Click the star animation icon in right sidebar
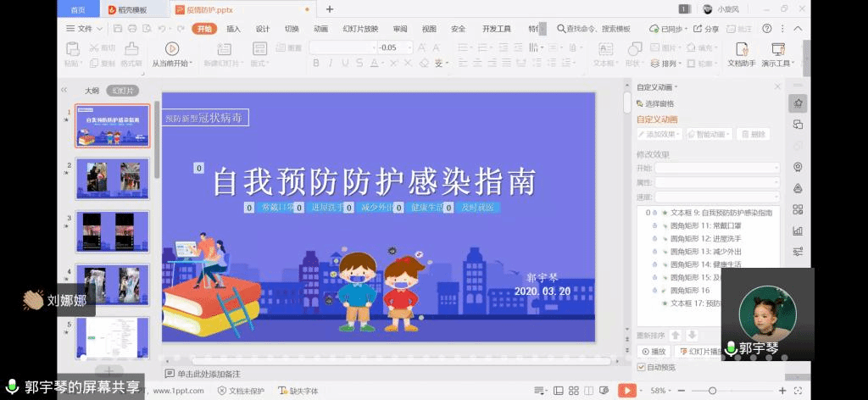 [798, 103]
